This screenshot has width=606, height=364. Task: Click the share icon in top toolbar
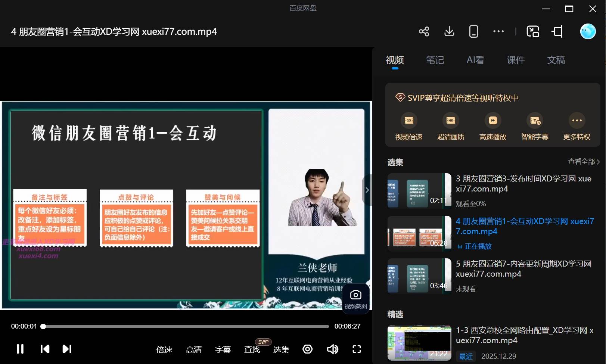coord(424,31)
